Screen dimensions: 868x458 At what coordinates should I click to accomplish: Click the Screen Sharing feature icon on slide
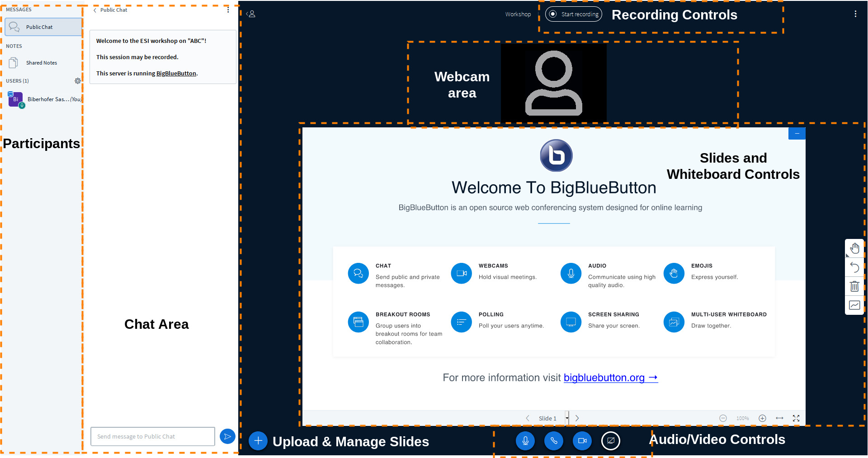[x=571, y=322]
